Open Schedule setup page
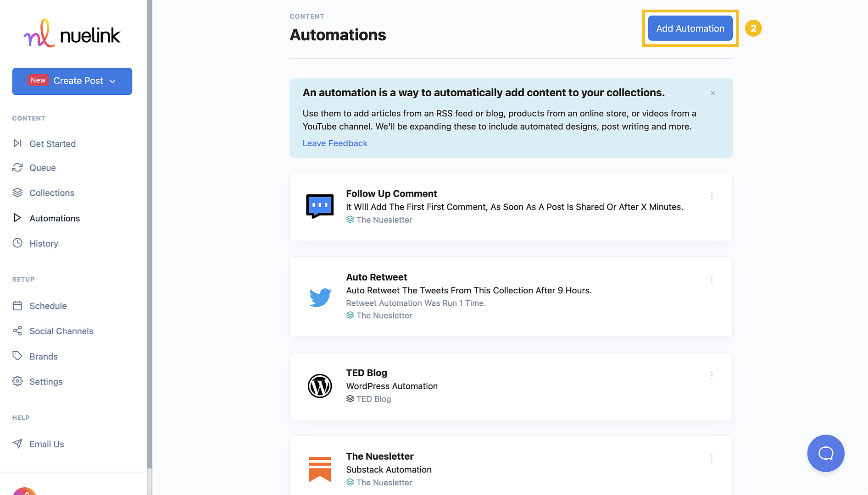Screen dimensions: 868x495 48,306
